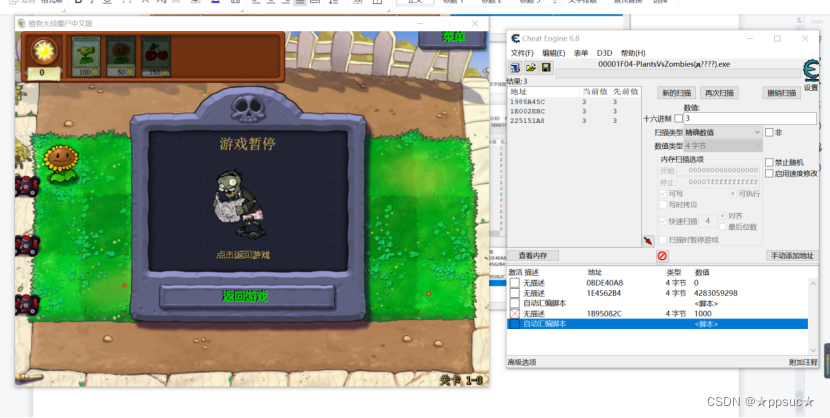Image resolution: width=830 pixels, height=418 pixels.
Task: Select the Cherry Bomb seed packet costing 150
Action: pyautogui.click(x=156, y=57)
